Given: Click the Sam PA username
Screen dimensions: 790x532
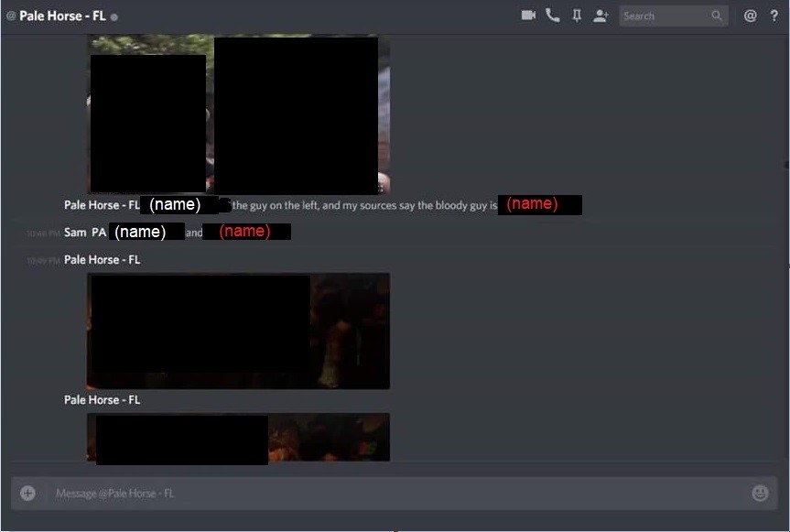Looking at the screenshot, I should (x=85, y=233).
